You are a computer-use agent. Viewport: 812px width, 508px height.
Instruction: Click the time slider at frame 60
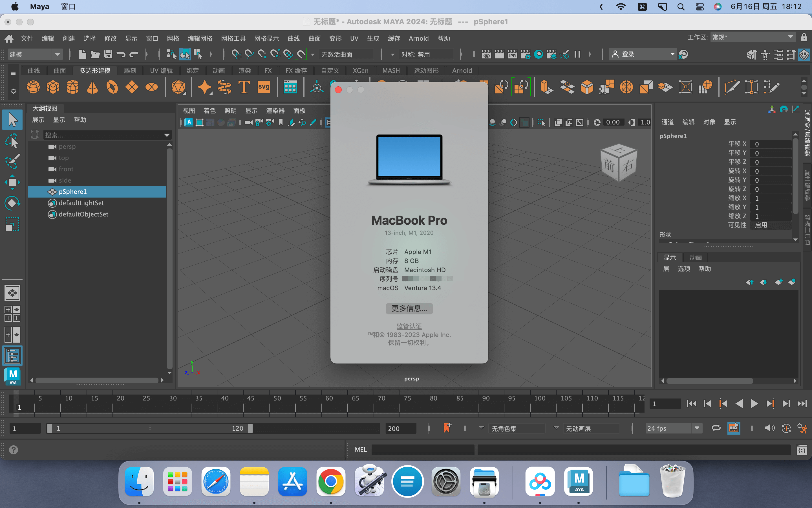click(x=322, y=403)
